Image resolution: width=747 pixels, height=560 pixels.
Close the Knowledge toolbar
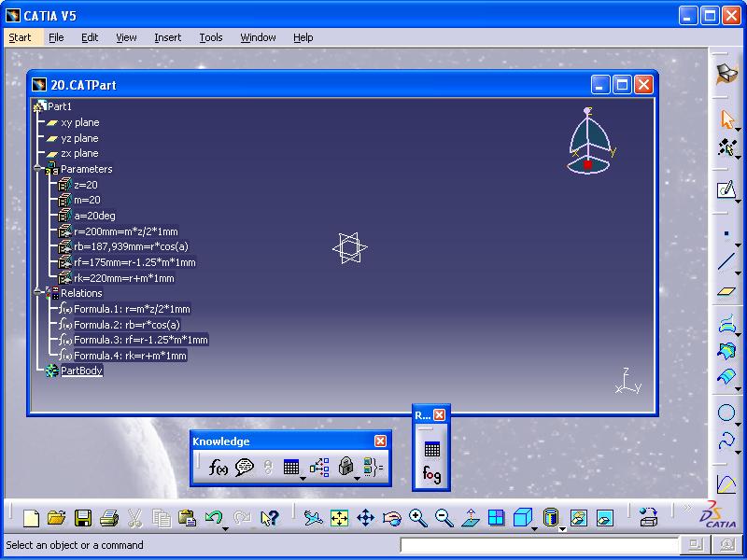point(380,441)
